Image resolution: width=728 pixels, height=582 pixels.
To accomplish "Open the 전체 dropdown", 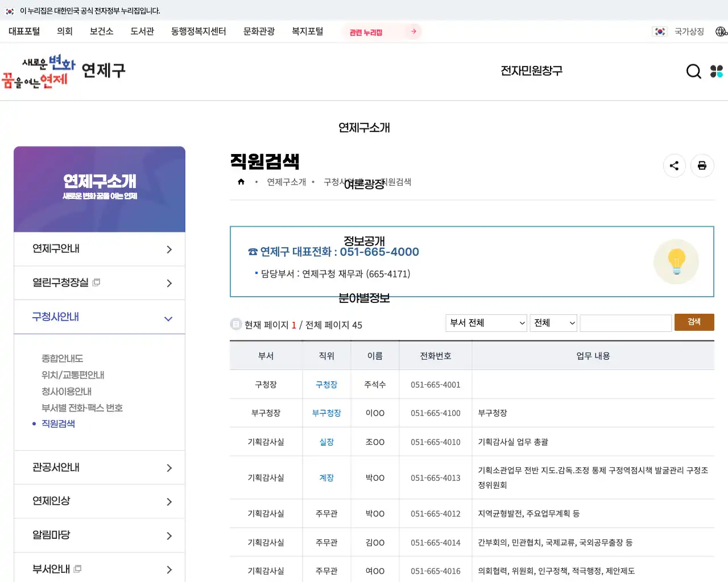I will 553,322.
